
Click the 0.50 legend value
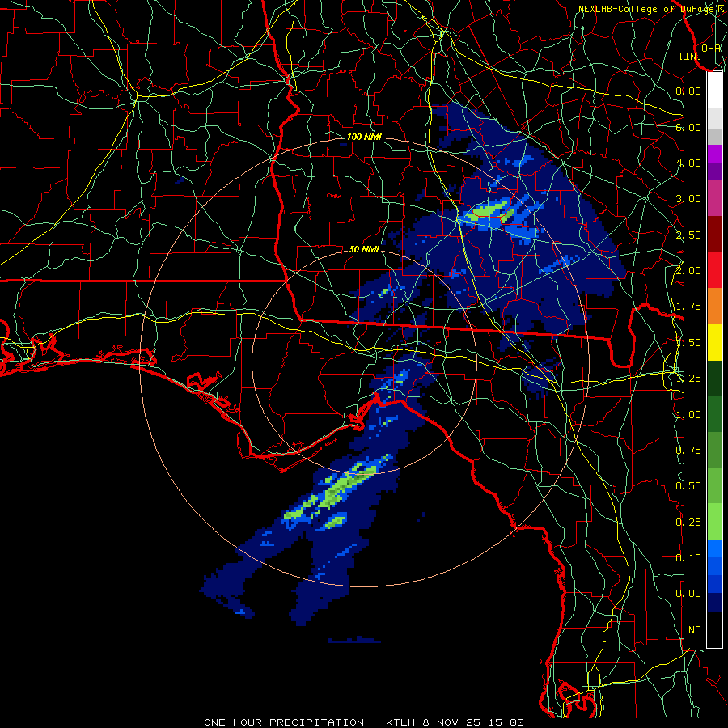click(x=688, y=486)
